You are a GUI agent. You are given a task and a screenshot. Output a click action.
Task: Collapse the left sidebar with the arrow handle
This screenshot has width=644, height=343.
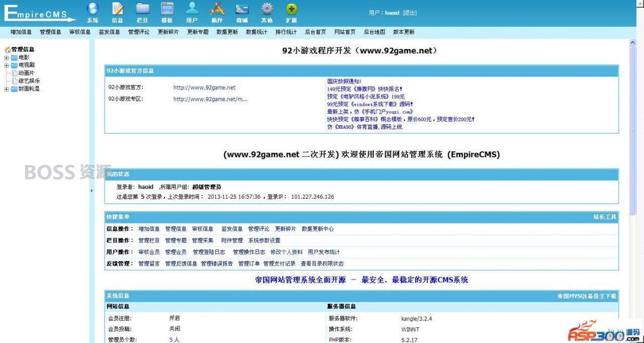[x=92, y=191]
